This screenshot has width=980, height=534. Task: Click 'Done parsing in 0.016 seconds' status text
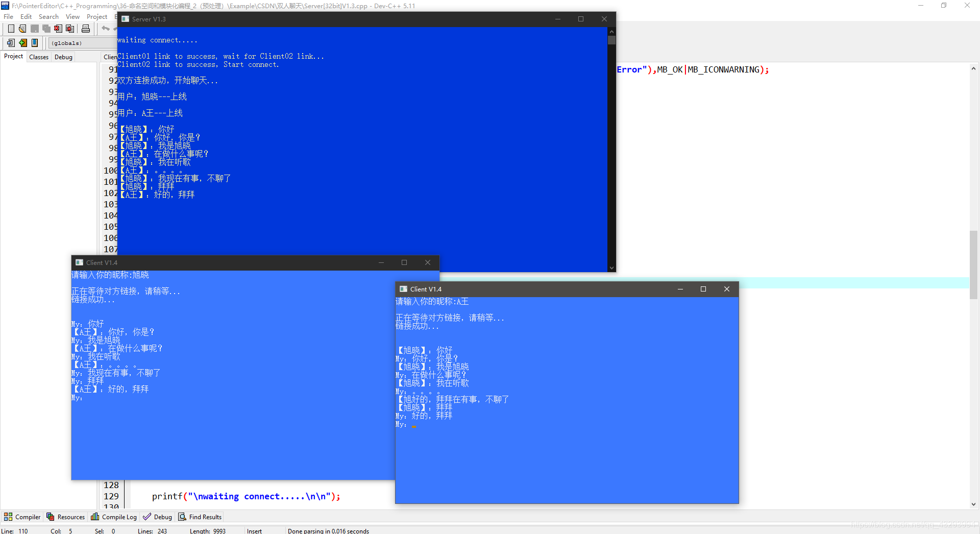pos(328,531)
